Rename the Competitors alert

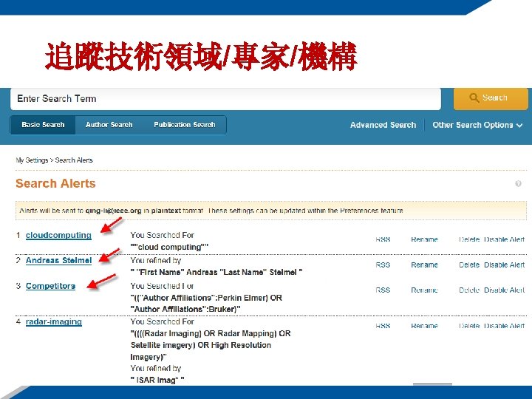424,290
